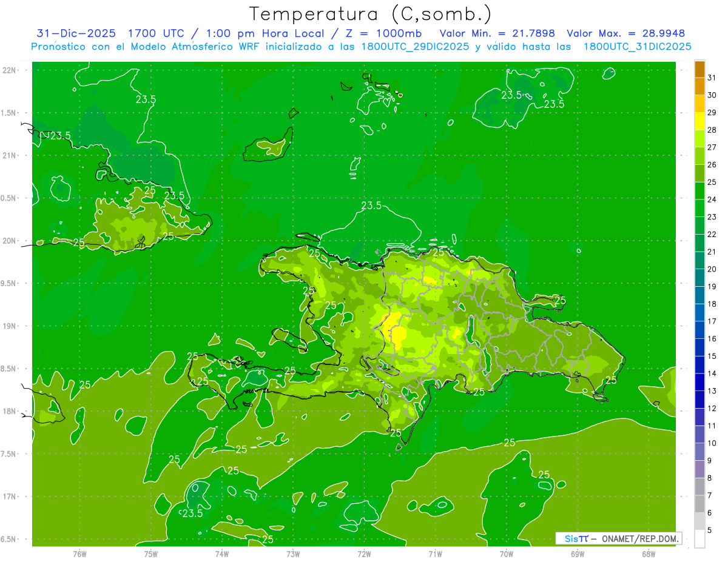Click the lime legend swatch between 27 and 28
This screenshot has height=562, width=728.
point(699,139)
